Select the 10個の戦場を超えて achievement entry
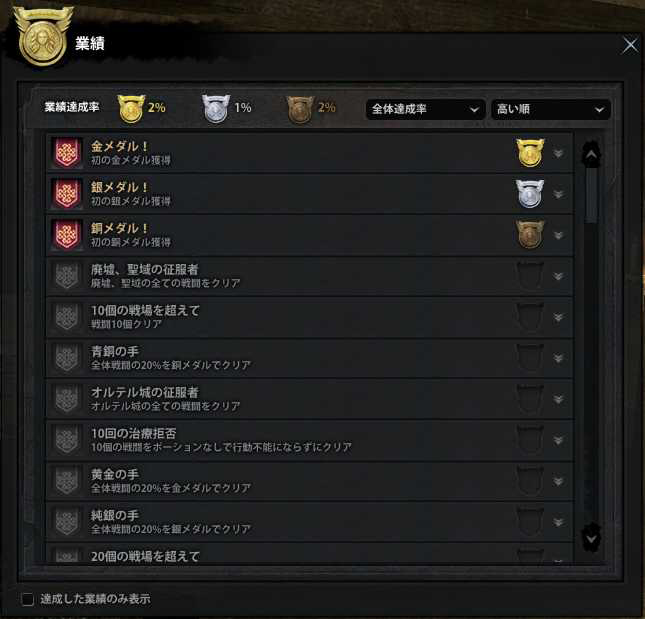Image resolution: width=645 pixels, height=619 pixels. tap(309, 317)
